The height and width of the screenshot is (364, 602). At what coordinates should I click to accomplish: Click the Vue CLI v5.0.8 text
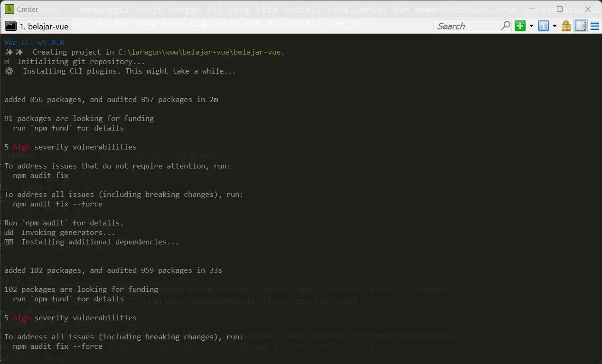34,43
